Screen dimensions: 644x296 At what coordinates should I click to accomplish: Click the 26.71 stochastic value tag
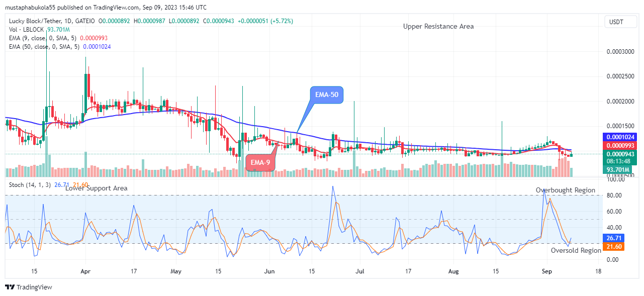(x=614, y=237)
